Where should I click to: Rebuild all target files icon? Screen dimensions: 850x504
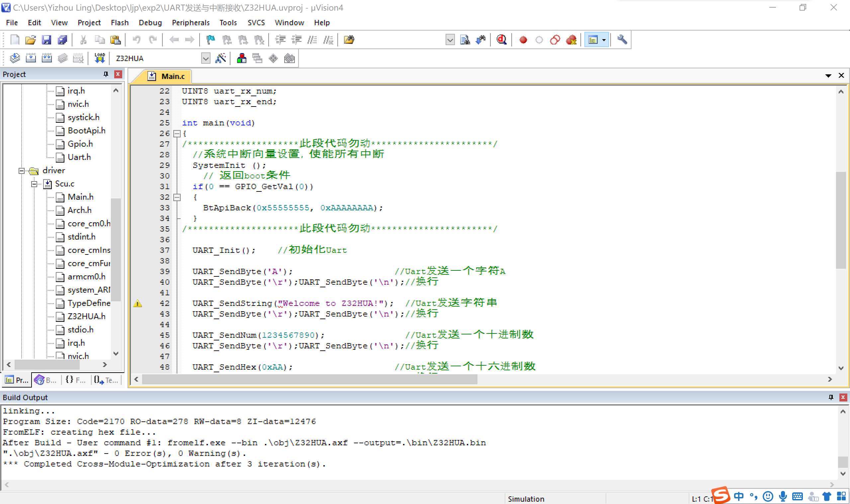(x=46, y=58)
